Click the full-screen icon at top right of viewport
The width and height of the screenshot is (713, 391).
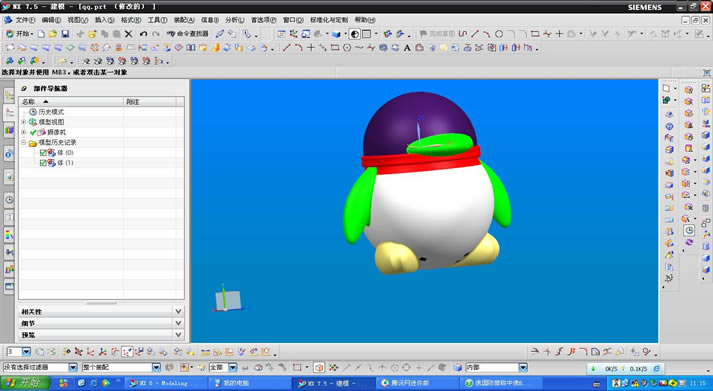point(707,73)
